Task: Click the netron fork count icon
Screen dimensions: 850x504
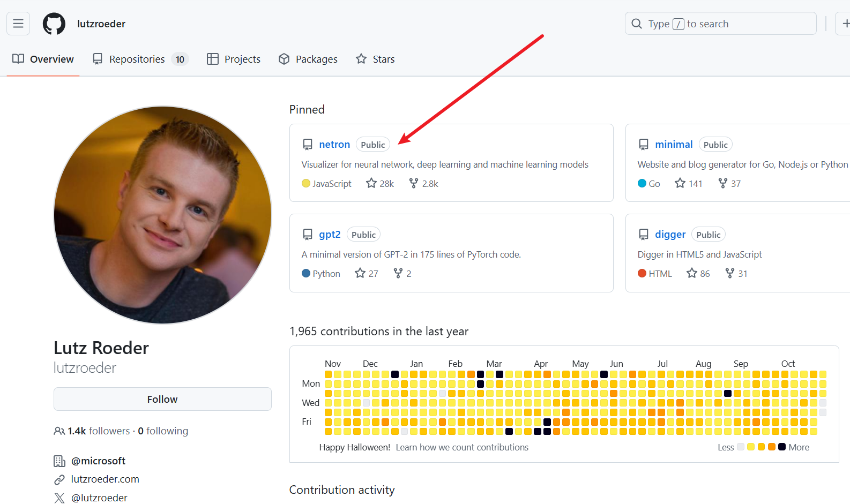Action: pyautogui.click(x=413, y=183)
